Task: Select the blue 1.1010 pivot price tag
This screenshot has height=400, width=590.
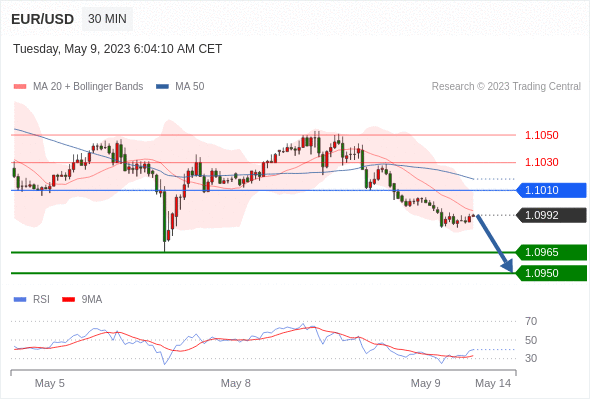Action: (551, 190)
